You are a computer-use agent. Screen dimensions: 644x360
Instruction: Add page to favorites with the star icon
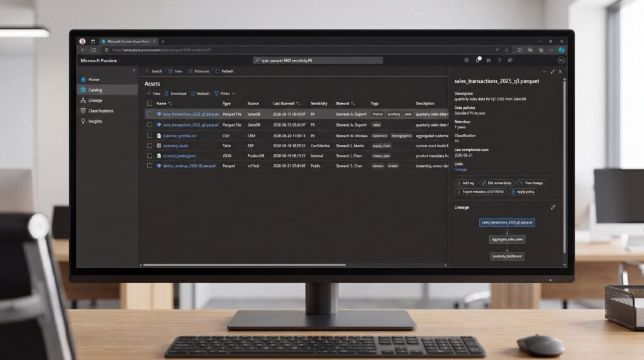507,50
